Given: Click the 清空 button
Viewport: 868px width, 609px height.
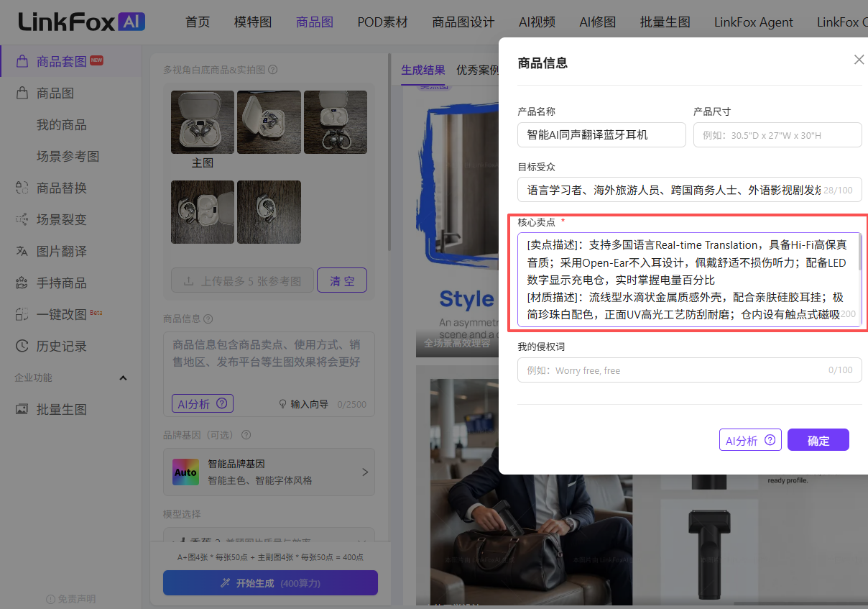Looking at the screenshot, I should (342, 280).
